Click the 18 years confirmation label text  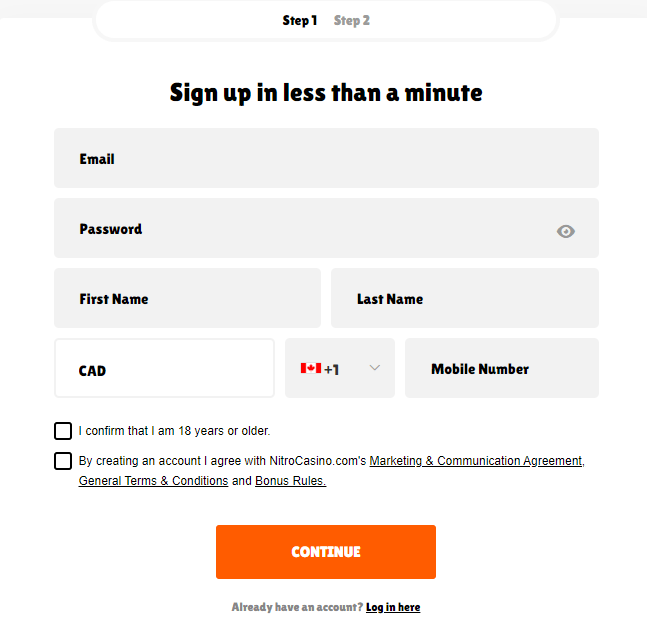pyautogui.click(x=174, y=431)
